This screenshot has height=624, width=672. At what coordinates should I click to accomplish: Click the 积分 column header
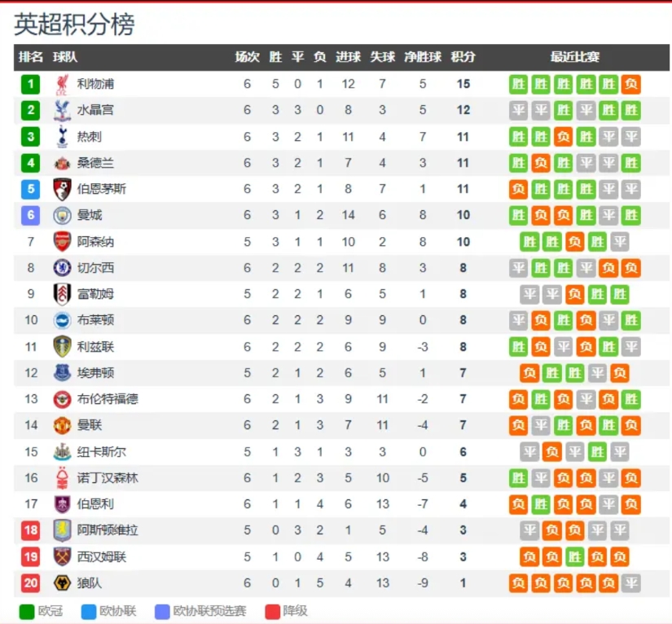pyautogui.click(x=463, y=57)
